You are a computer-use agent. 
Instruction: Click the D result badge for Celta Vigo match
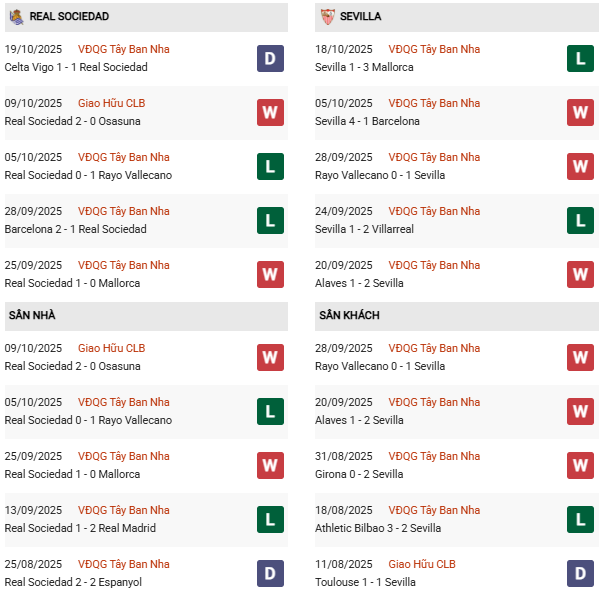point(270,58)
